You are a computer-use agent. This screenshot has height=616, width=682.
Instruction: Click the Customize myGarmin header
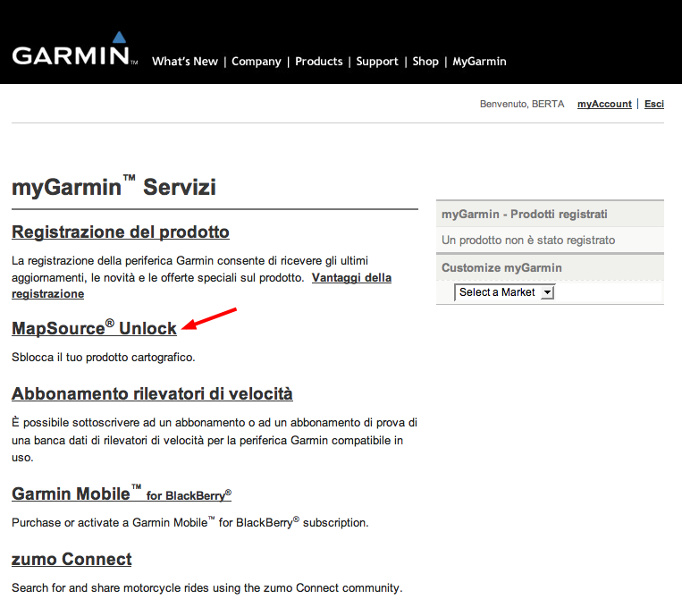(501, 267)
